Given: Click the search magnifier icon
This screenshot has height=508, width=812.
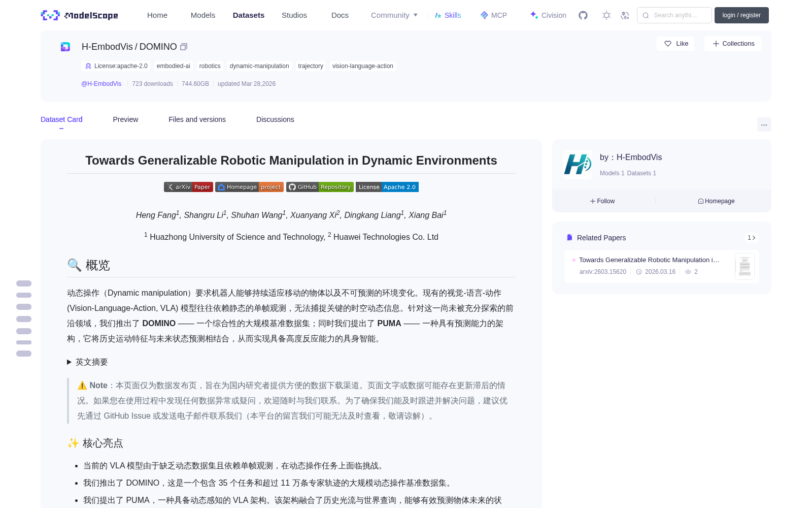Looking at the screenshot, I should (x=646, y=15).
